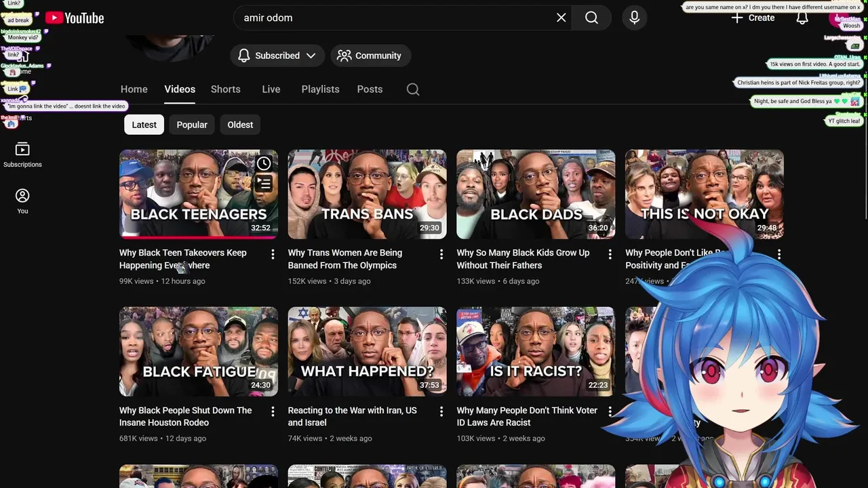Open options menu for Voter ID video
Image resolution: width=868 pixels, height=488 pixels.
coord(610,411)
